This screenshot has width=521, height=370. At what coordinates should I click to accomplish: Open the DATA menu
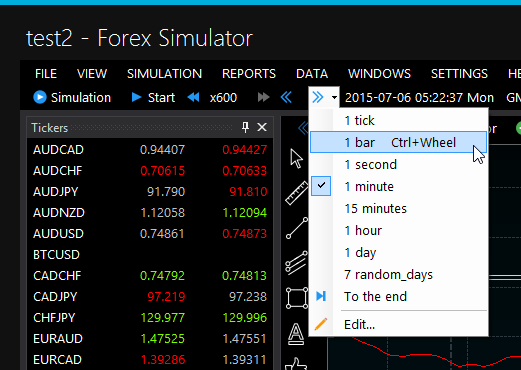(x=312, y=74)
